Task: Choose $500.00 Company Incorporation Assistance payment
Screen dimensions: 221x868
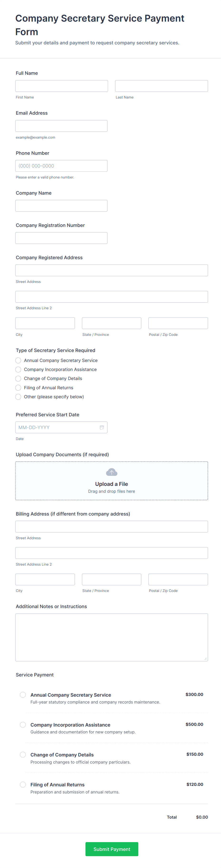Action: coord(23,724)
